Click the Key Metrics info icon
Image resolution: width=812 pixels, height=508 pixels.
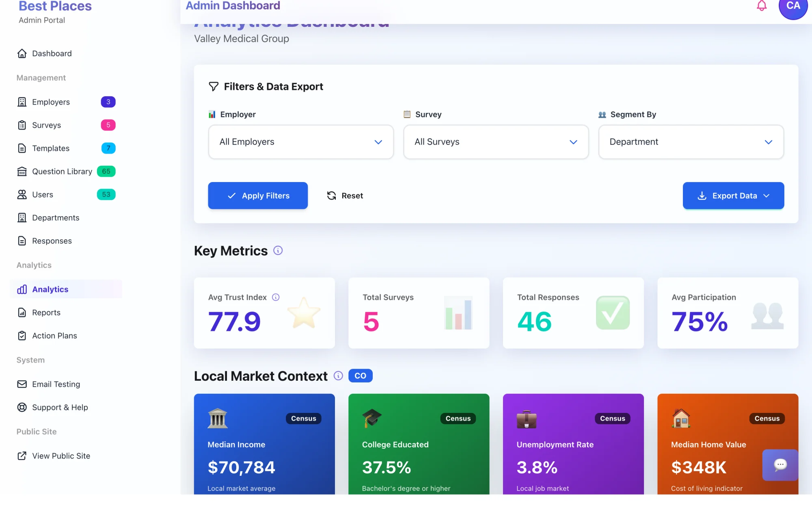(278, 251)
